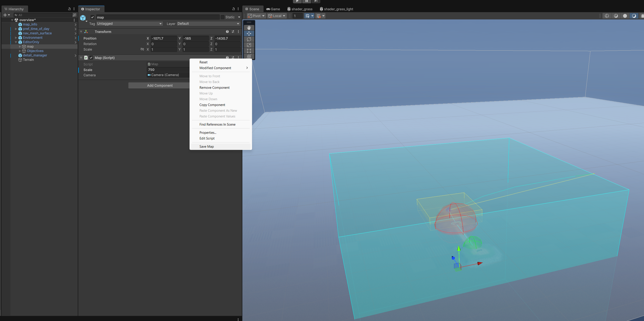The image size is (644, 321).
Task: Click the Play button
Action: click(x=297, y=1)
